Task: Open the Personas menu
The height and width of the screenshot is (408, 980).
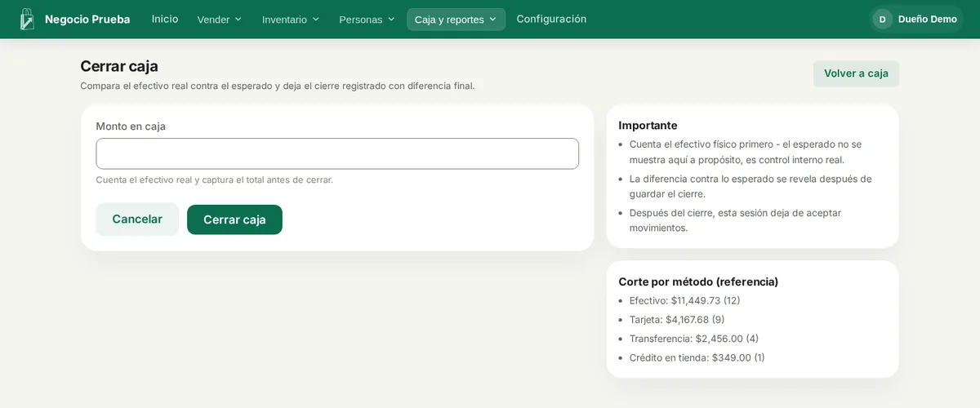Action: [x=367, y=19]
